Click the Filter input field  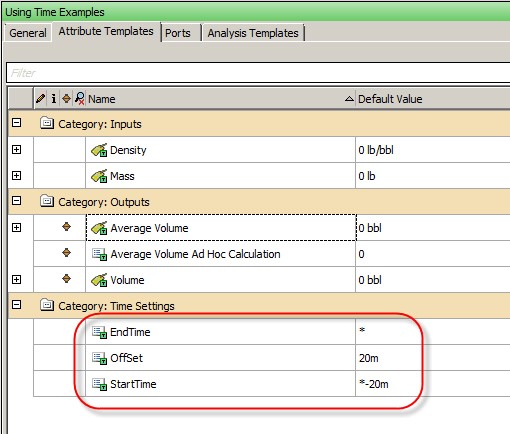[258, 73]
